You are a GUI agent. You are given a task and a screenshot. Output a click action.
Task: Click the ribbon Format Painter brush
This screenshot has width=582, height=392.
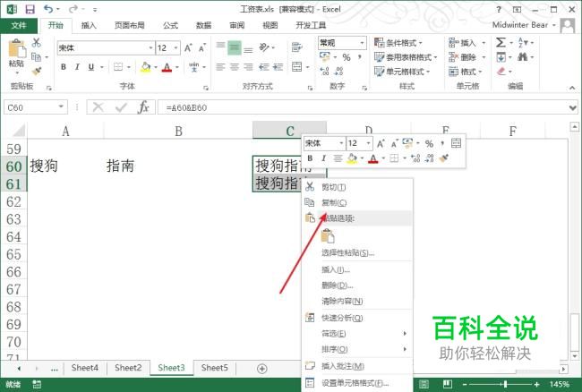(37, 71)
